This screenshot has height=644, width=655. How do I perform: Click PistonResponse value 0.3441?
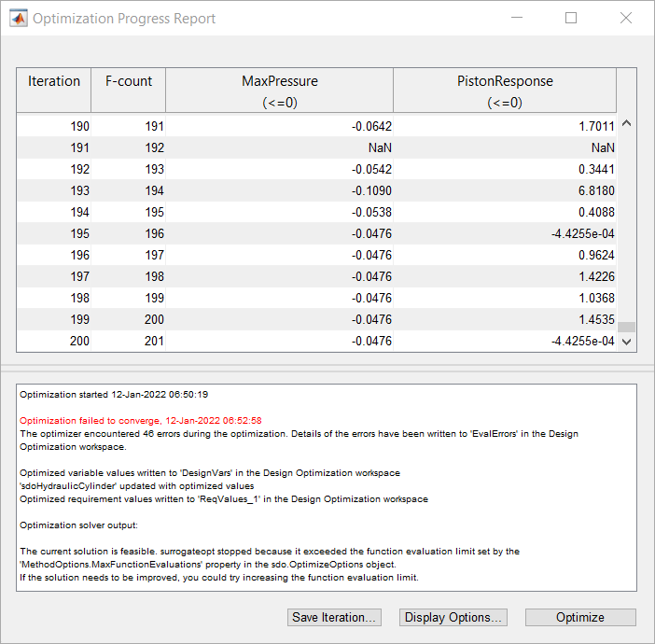pyautogui.click(x=505, y=169)
